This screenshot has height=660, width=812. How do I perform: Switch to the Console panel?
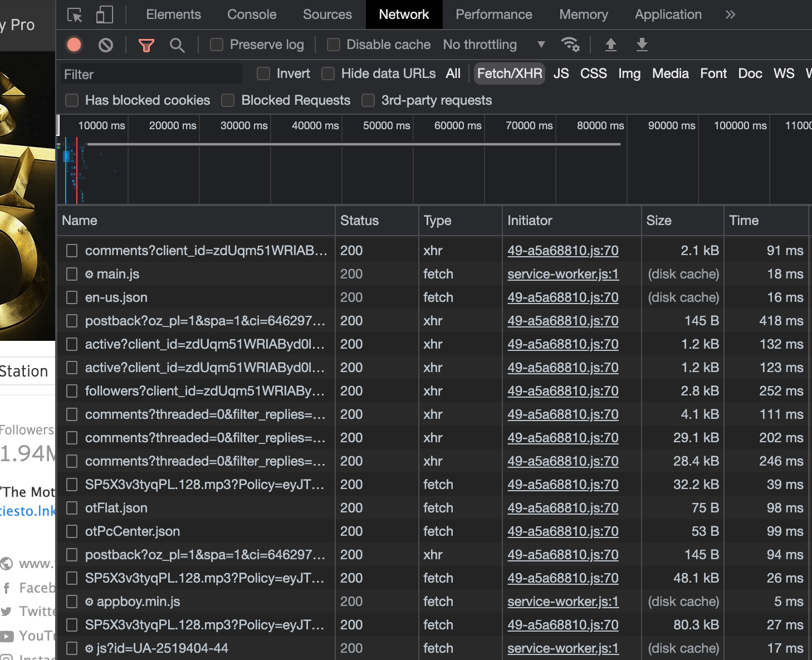click(x=252, y=14)
